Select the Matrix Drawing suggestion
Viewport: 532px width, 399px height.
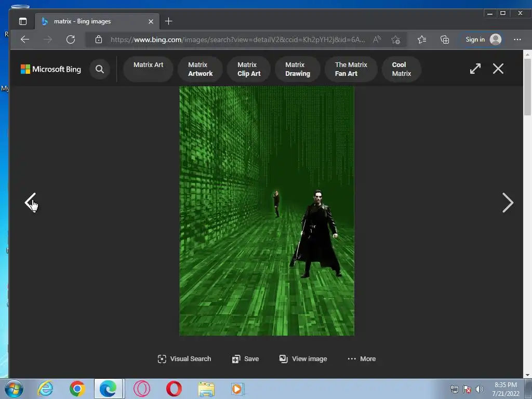pos(298,69)
